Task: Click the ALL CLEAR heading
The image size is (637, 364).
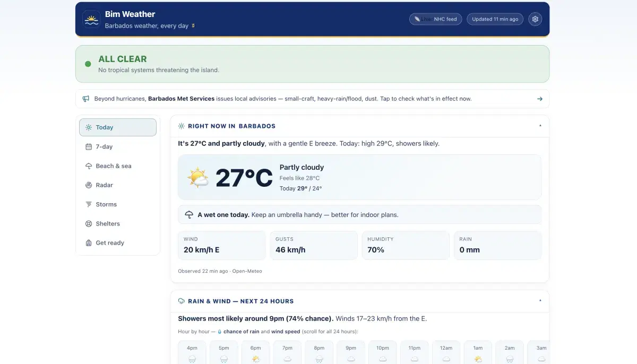Action: (123, 59)
